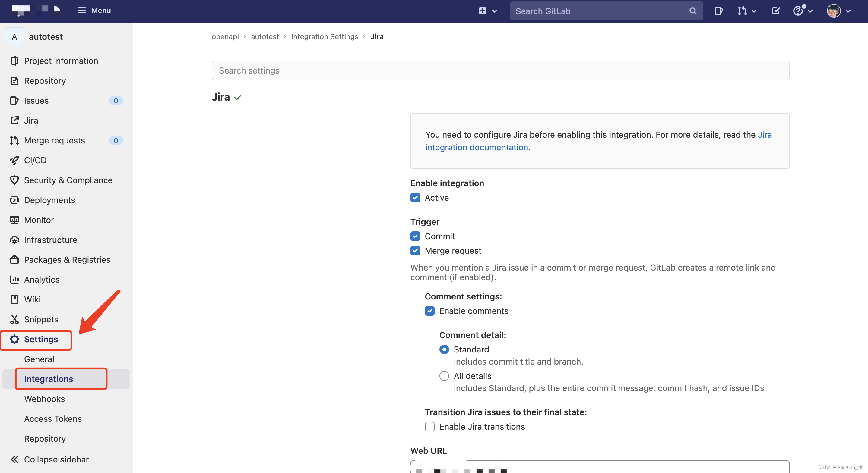Viewport: 868px width, 473px height.
Task: Open Packages & Registries
Action: (x=67, y=260)
